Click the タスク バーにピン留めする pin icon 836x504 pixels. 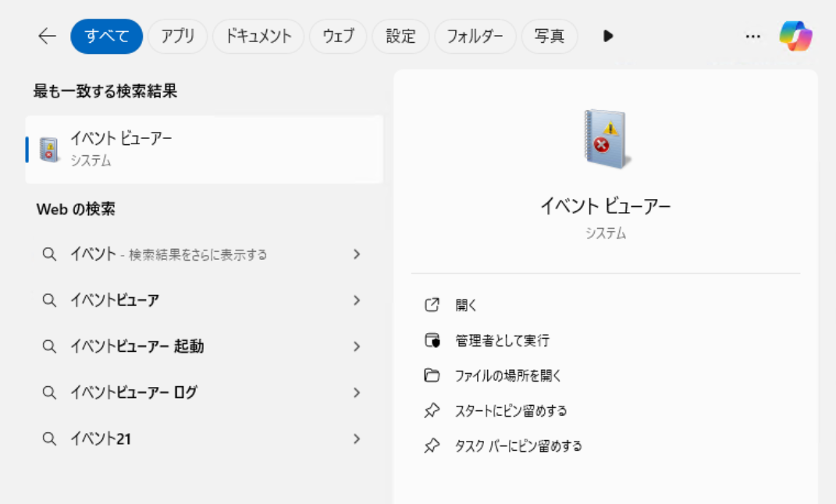[432, 446]
